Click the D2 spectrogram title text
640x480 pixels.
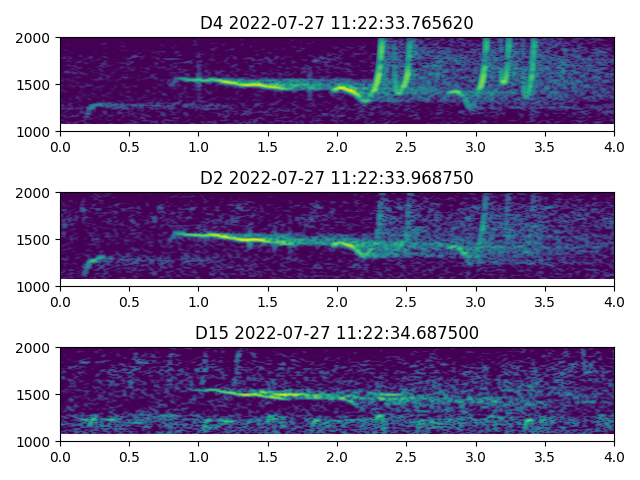(337, 178)
